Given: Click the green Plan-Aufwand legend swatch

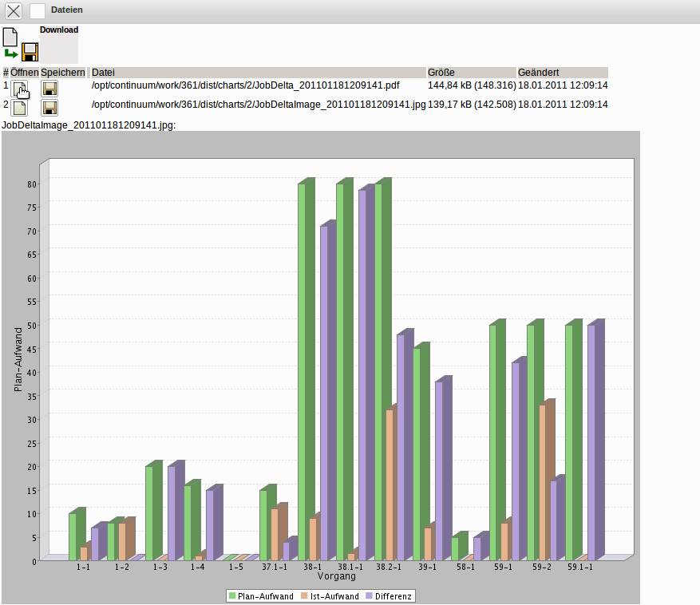Looking at the screenshot, I should pos(232,596).
